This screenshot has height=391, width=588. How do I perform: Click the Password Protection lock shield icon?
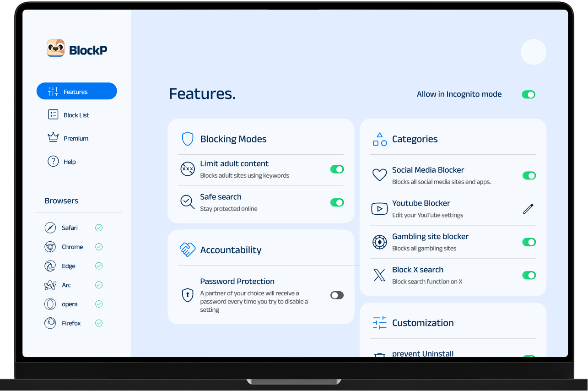click(188, 295)
